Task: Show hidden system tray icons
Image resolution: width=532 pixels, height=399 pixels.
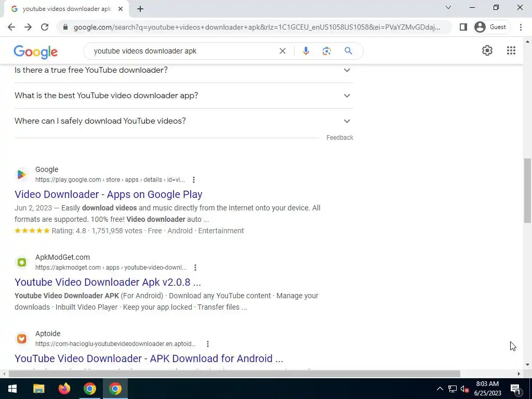Action: pos(440,389)
